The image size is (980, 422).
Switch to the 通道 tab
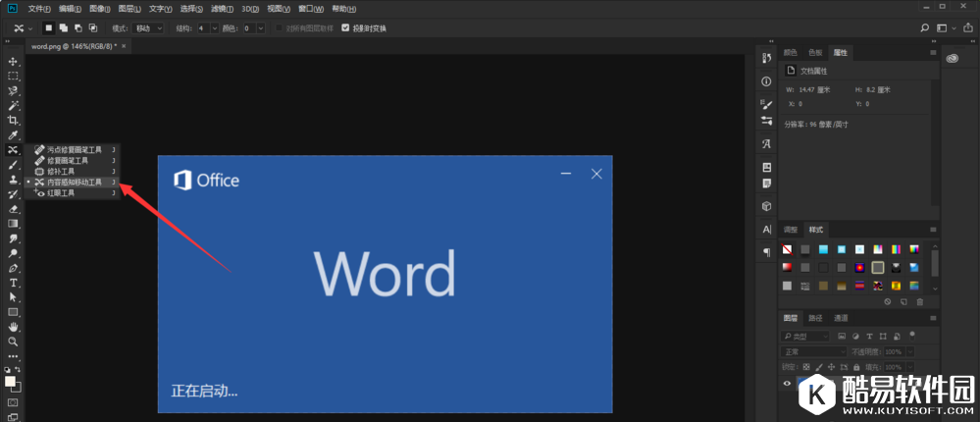pyautogui.click(x=841, y=318)
